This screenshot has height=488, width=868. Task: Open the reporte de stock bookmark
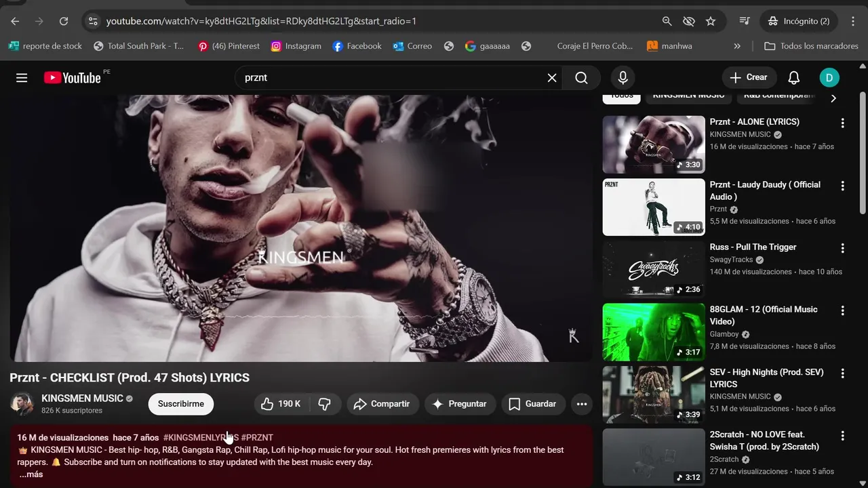pos(45,46)
